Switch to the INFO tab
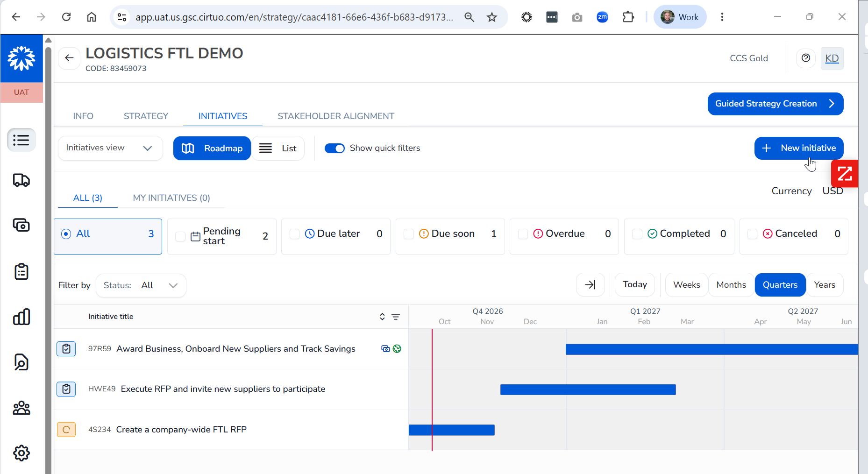 (83, 116)
